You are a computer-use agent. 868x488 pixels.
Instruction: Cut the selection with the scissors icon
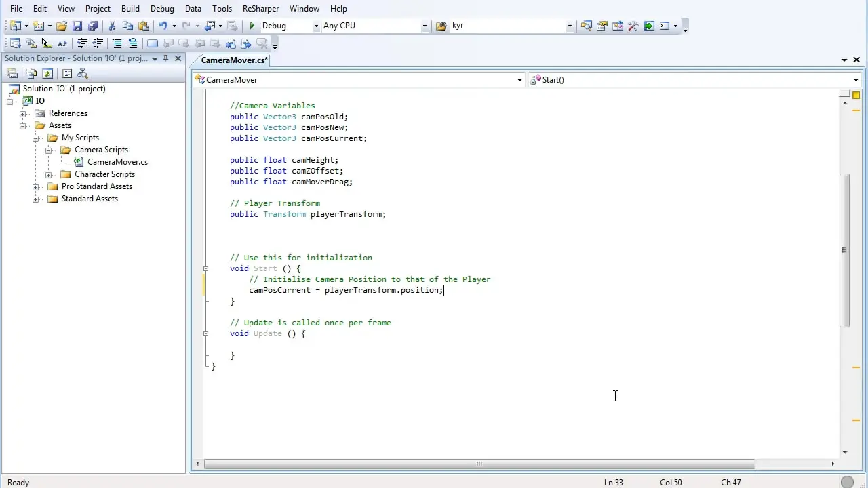pyautogui.click(x=112, y=26)
